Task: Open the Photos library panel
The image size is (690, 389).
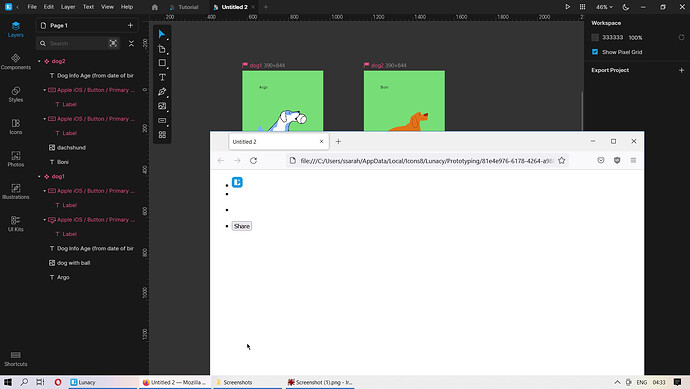Action: coord(15,159)
